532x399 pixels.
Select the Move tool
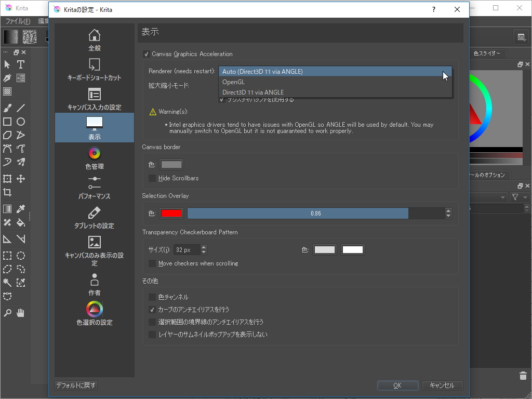click(21, 179)
